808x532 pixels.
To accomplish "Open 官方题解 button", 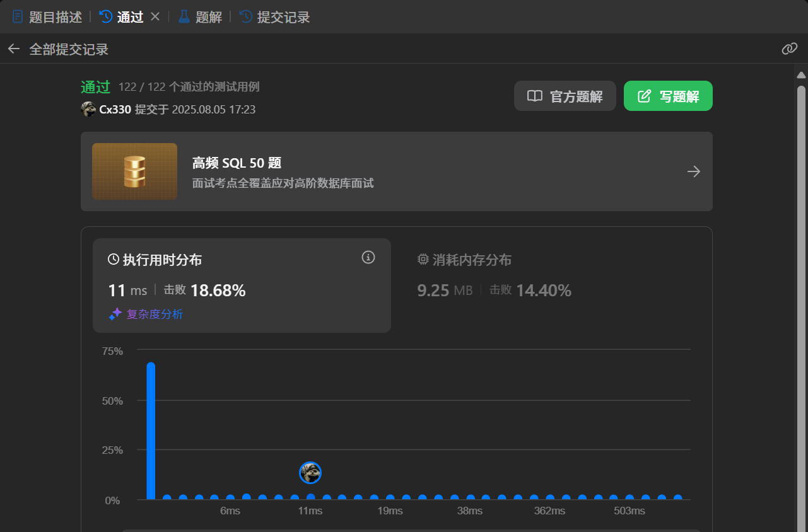I will pyautogui.click(x=565, y=96).
